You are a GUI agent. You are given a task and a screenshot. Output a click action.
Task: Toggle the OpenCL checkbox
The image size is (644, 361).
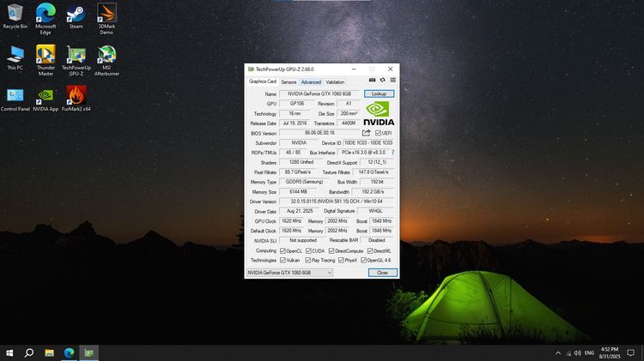(x=283, y=250)
